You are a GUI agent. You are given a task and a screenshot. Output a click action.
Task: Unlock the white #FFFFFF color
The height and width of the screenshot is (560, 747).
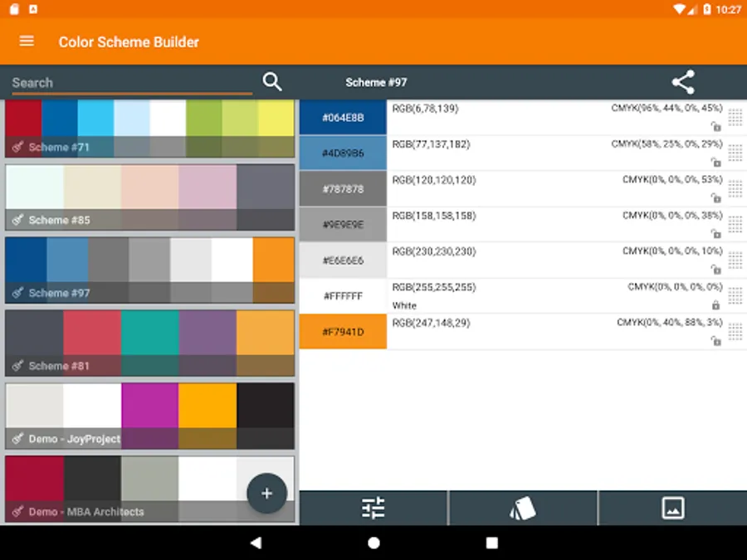[715, 305]
